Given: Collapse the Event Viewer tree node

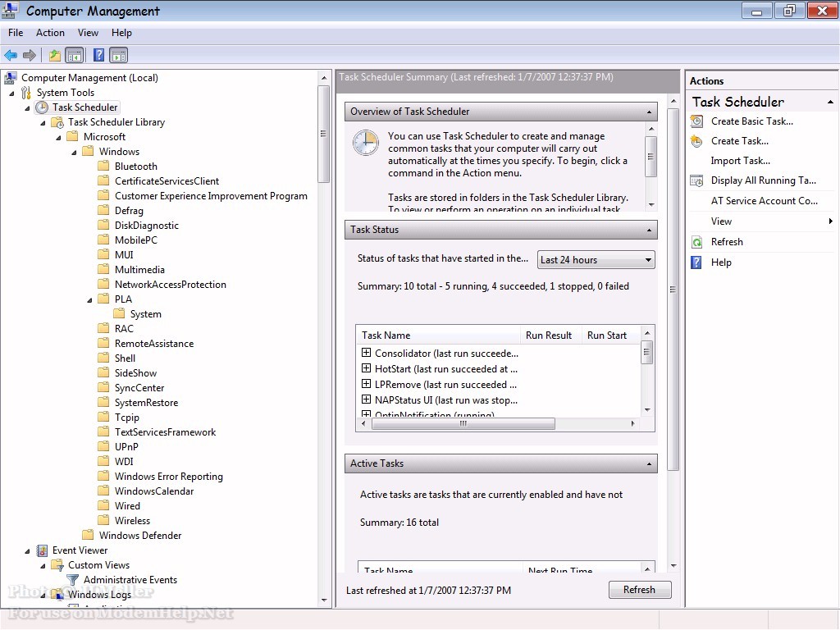Looking at the screenshot, I should point(27,551).
